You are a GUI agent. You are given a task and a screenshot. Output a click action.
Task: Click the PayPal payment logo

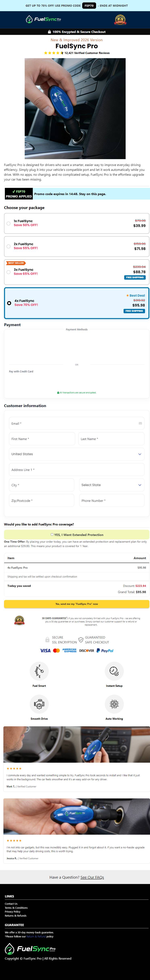tap(105, 651)
